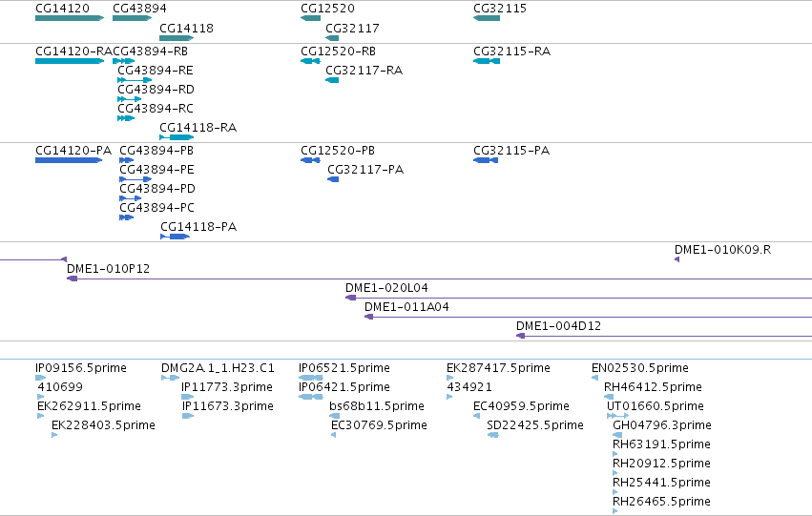Select the DME1-010K09.R clone marker
This screenshot has width=812, height=516.
click(677, 259)
